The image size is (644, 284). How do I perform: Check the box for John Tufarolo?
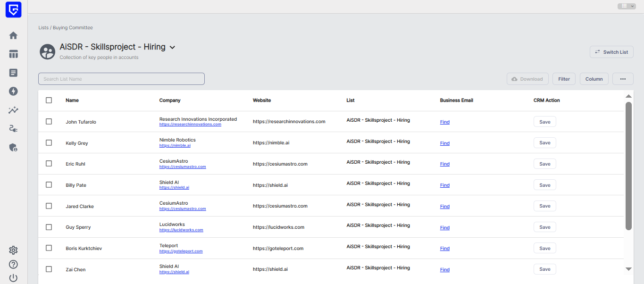click(49, 122)
